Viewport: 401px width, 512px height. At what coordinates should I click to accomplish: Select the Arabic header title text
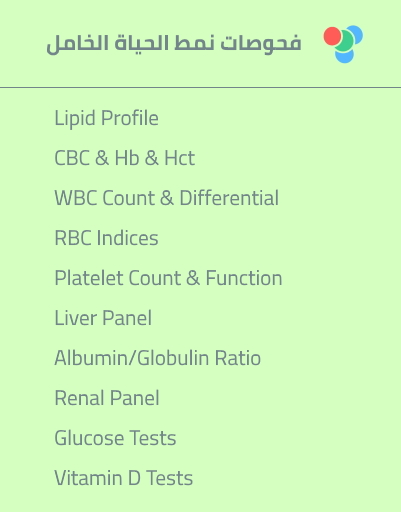pyautogui.click(x=174, y=44)
